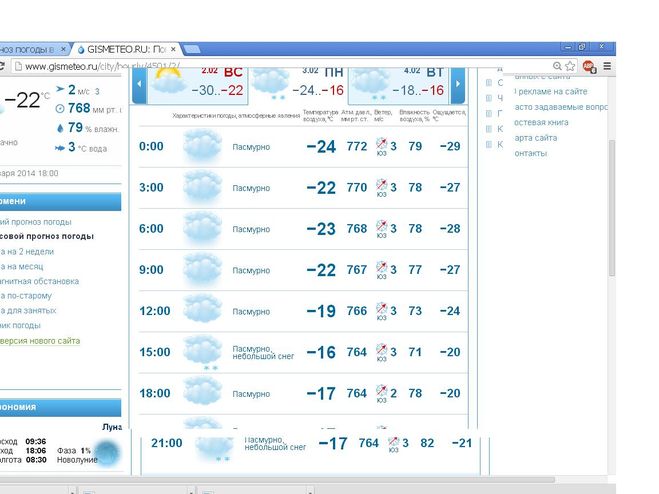The height and width of the screenshot is (494, 659).
Task: Open the Chrome hamburger menu
Action: [606, 66]
